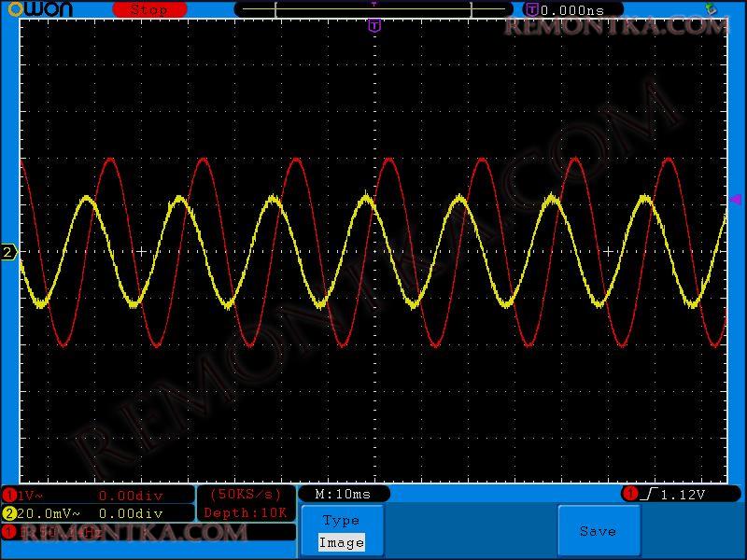
Task: Open the Depth 10K memory depth setting
Action: pyautogui.click(x=246, y=512)
